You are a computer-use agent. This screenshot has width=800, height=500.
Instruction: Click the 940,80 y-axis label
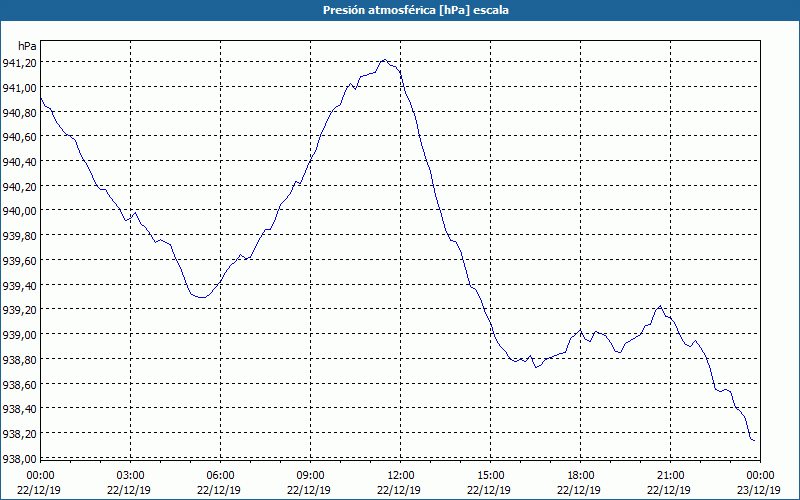click(20, 112)
